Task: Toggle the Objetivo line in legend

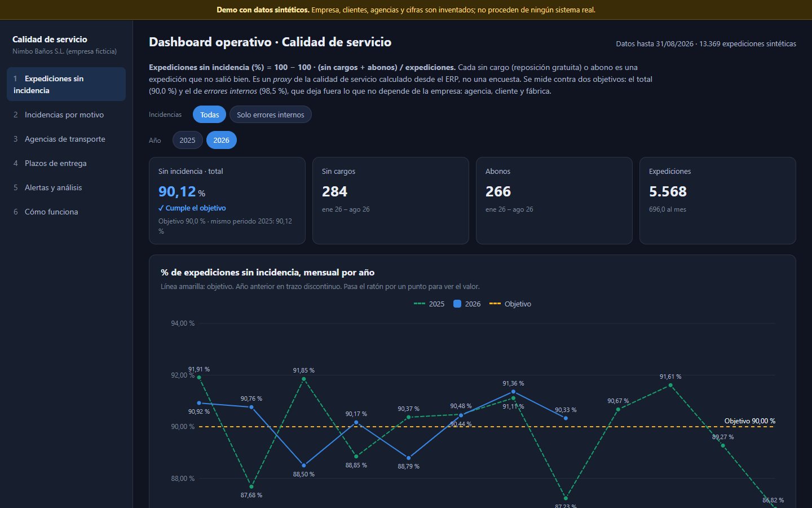Action: (510, 304)
